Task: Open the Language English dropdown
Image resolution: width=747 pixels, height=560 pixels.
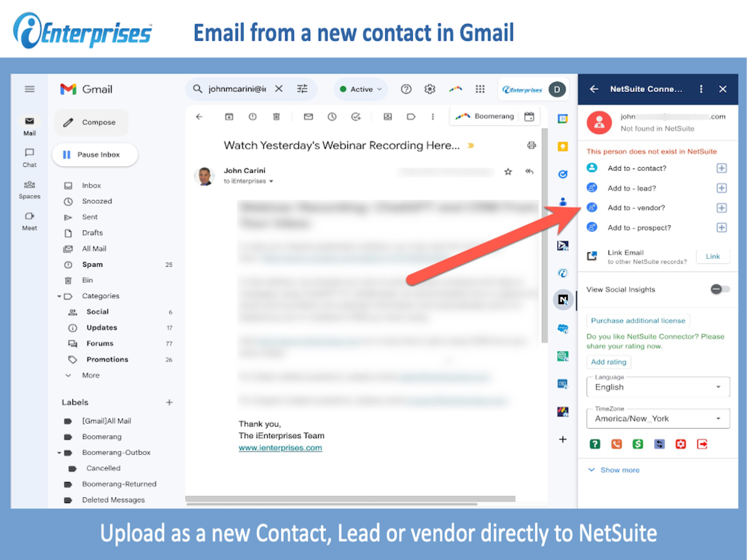Action: [x=658, y=387]
